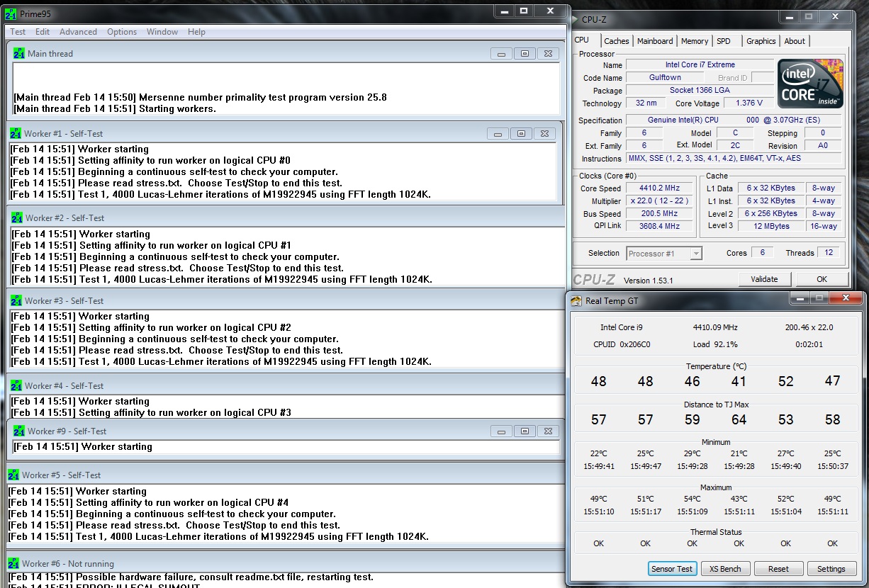
Task: Maximize the Worker #9 child window
Action: pos(525,431)
